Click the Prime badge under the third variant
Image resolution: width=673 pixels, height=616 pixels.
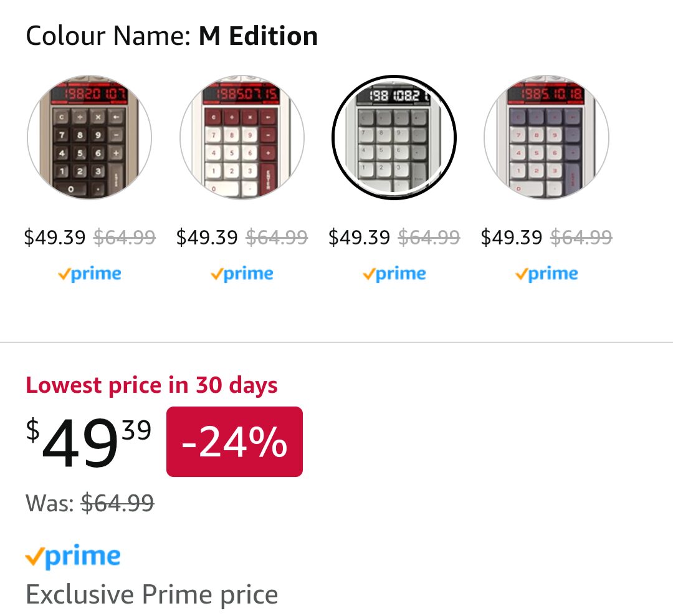coord(394,272)
